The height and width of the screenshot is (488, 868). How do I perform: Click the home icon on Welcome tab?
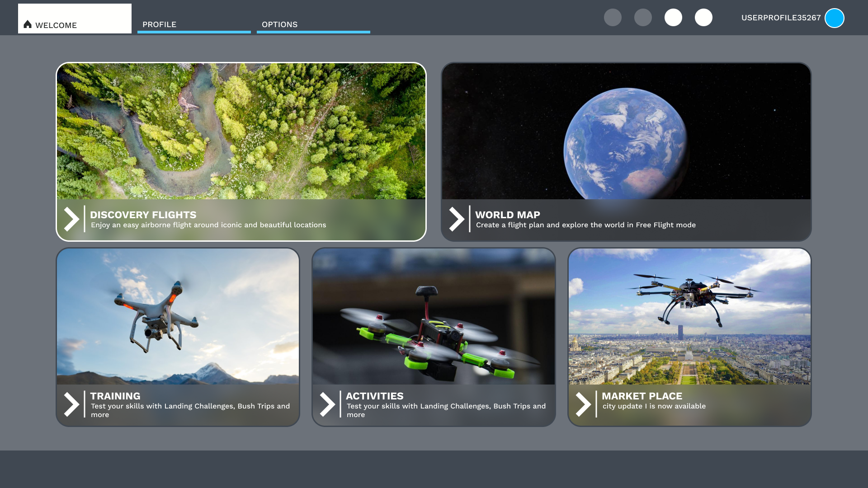28,24
